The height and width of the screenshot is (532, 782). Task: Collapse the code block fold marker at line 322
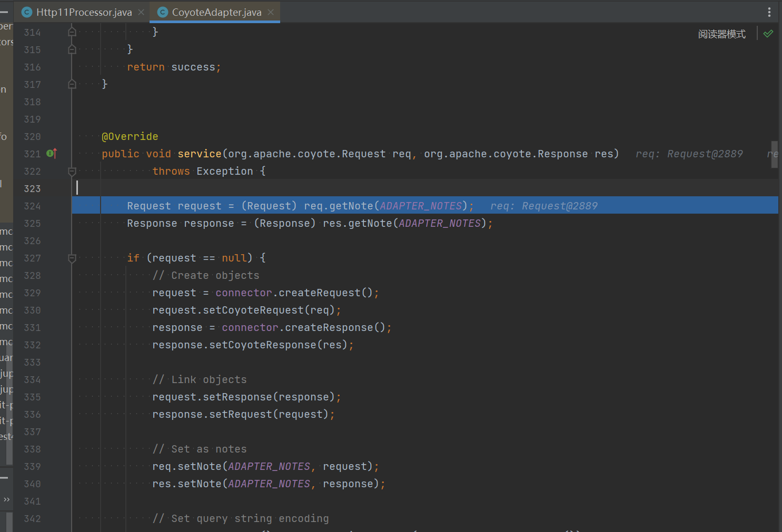click(x=72, y=171)
